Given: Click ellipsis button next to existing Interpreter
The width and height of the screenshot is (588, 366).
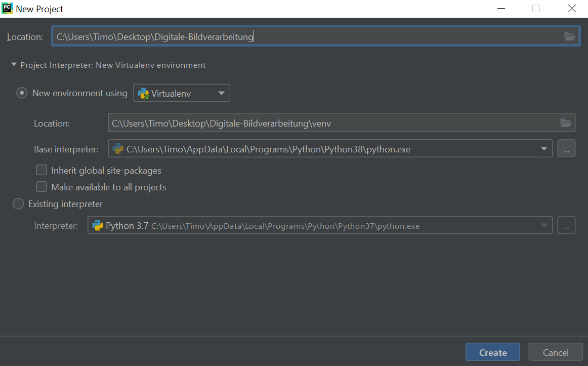Looking at the screenshot, I should click(x=566, y=226).
